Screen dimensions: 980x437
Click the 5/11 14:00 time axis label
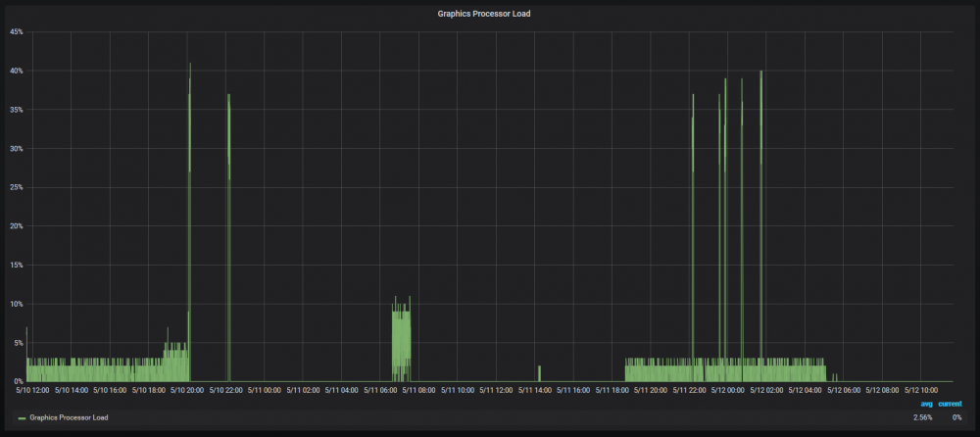pos(534,390)
